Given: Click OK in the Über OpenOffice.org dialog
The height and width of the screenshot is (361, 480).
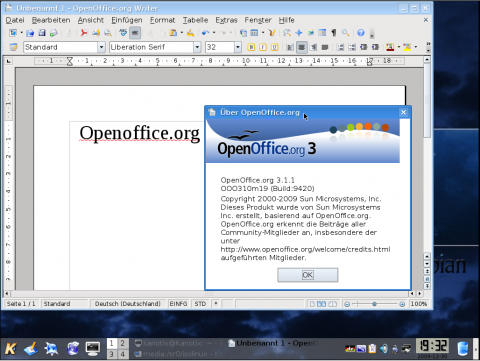Looking at the screenshot, I should [307, 275].
